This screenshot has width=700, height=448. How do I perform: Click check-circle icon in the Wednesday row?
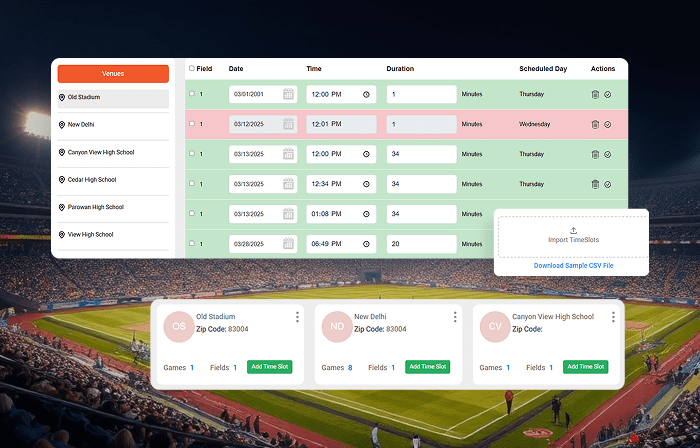tap(608, 124)
